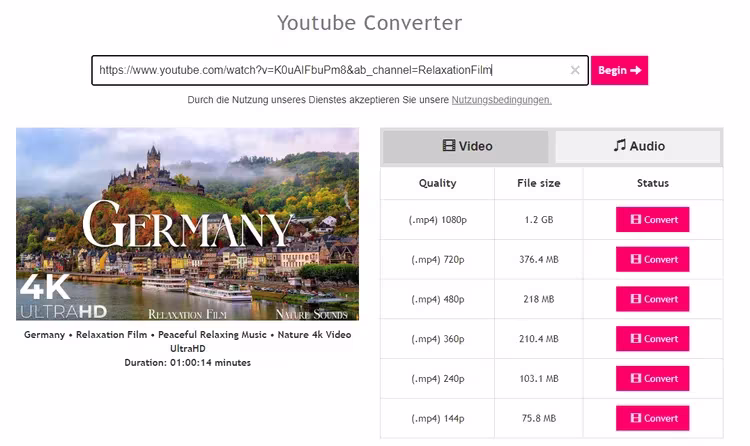Click the 103.1 MB file size value
This screenshot has height=446, width=750.
[539, 379]
